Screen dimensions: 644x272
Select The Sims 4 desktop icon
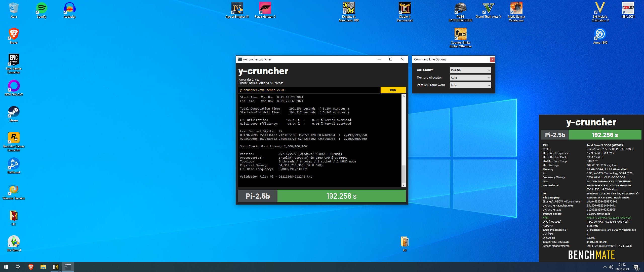(14, 244)
